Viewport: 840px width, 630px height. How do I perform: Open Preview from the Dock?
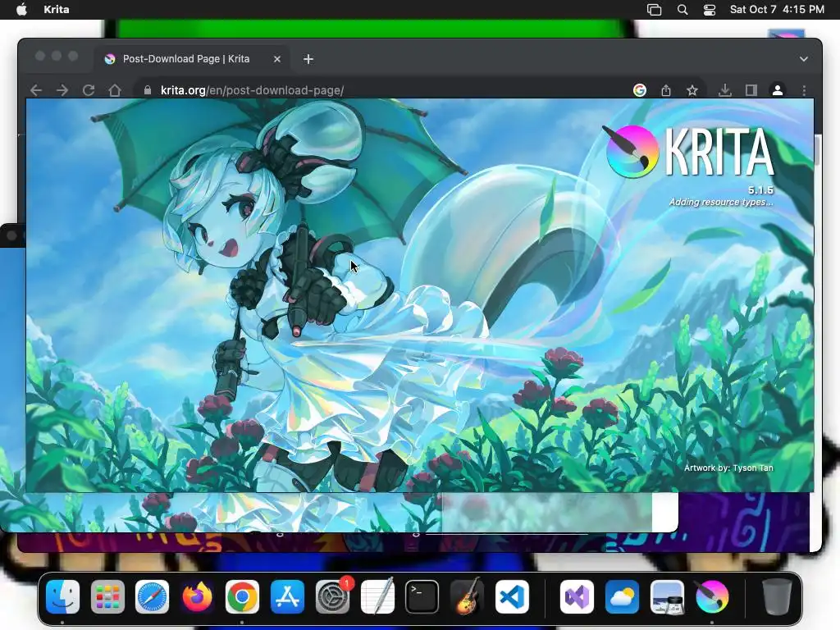click(x=667, y=597)
